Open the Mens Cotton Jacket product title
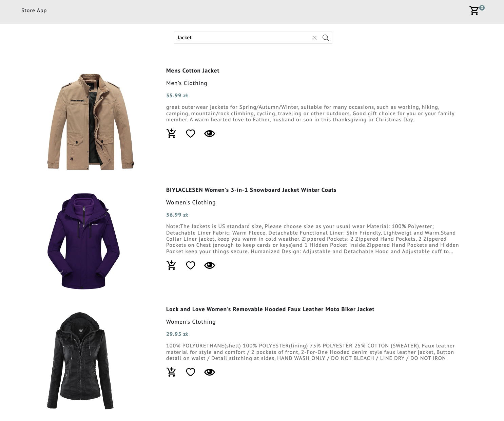Image resolution: width=504 pixels, height=421 pixels. [x=192, y=71]
